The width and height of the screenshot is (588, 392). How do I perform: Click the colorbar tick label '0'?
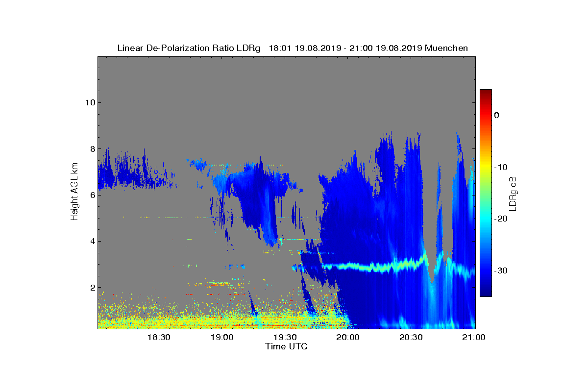(x=496, y=115)
